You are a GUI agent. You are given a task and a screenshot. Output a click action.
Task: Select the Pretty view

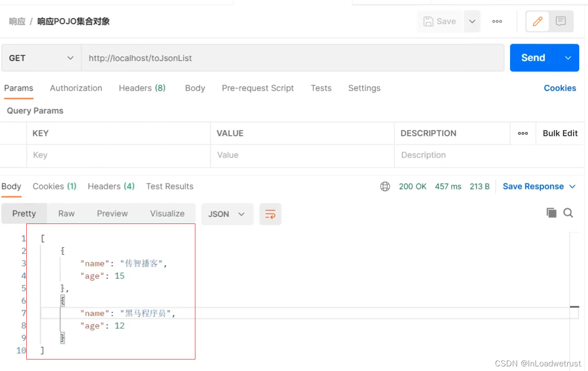tap(24, 213)
